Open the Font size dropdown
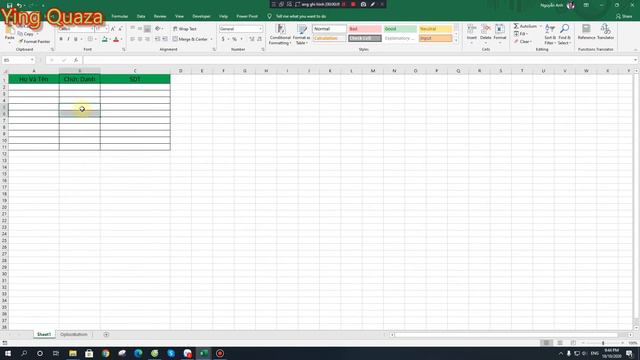The width and height of the screenshot is (640, 360). (x=107, y=29)
